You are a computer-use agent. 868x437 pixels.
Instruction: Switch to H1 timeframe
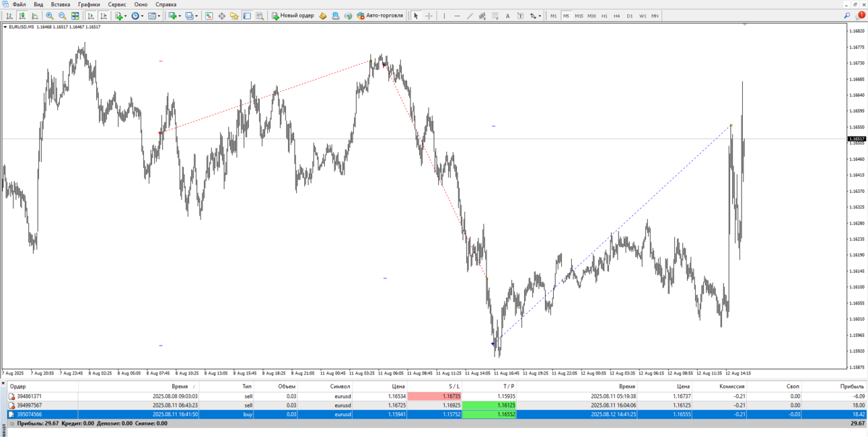(604, 15)
